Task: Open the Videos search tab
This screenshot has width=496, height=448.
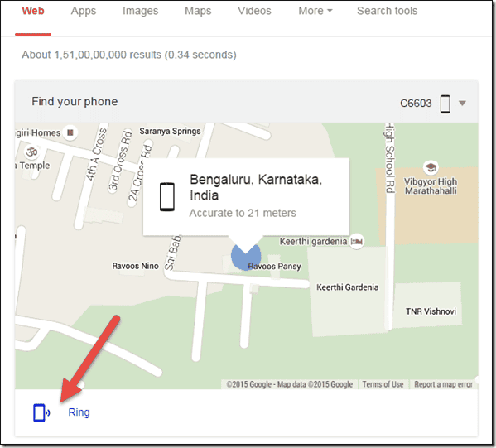Action: coord(255,11)
